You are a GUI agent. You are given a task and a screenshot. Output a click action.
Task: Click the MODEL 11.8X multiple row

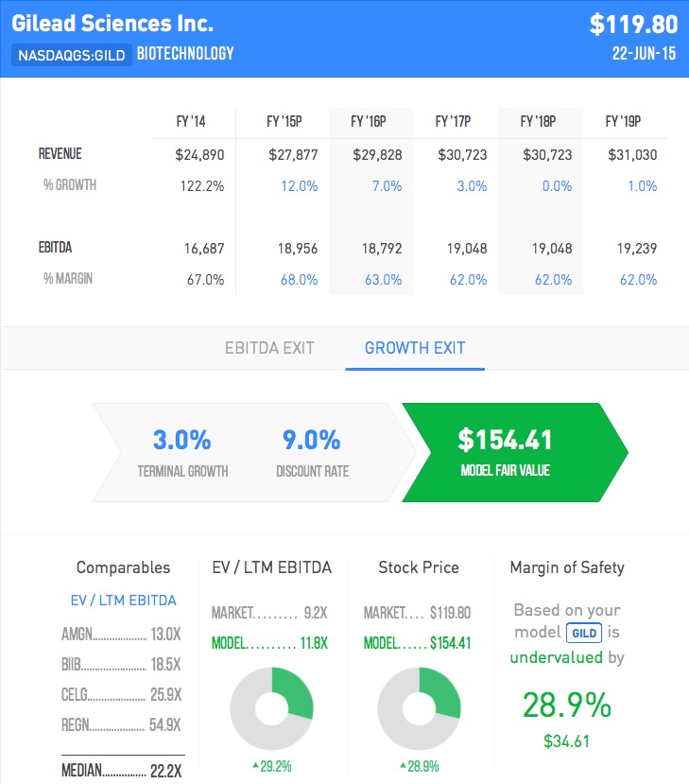point(269,643)
